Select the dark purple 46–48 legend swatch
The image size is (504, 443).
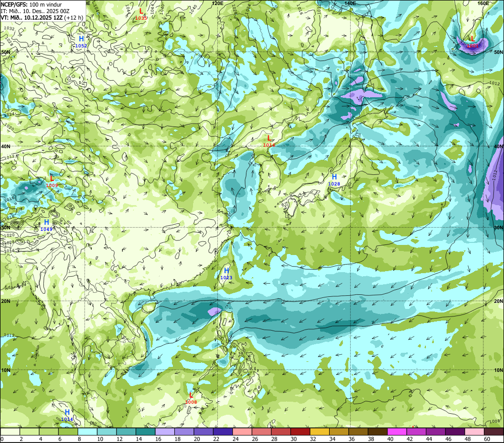456,431
